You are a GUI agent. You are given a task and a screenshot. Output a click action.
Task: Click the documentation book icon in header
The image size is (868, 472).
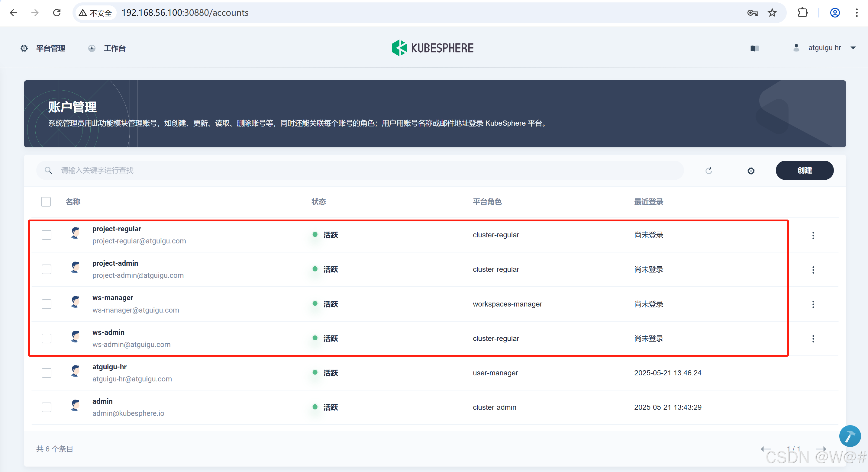754,48
